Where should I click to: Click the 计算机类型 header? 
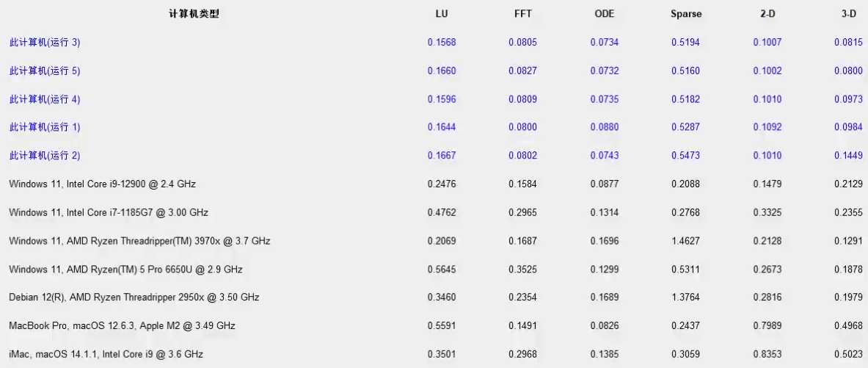click(194, 14)
